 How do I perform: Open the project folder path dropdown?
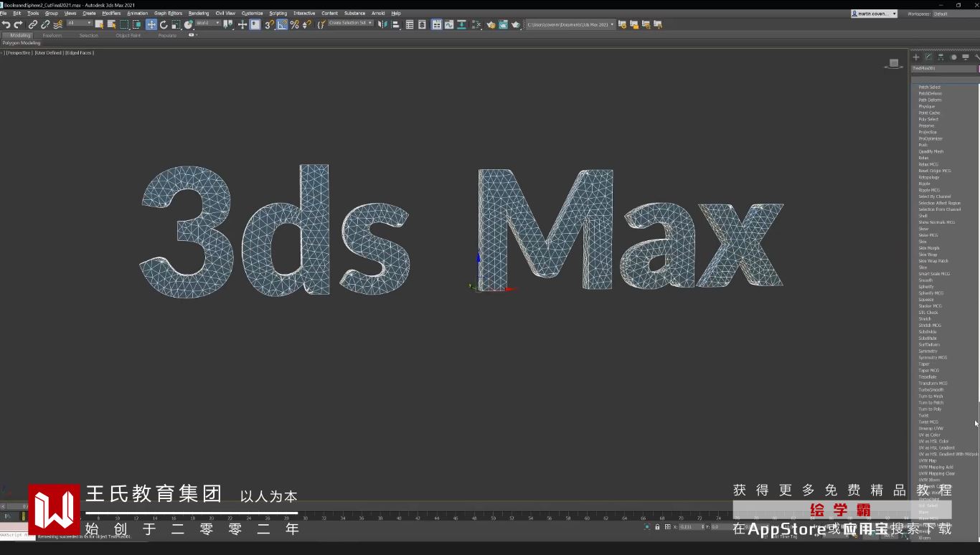[x=571, y=24]
